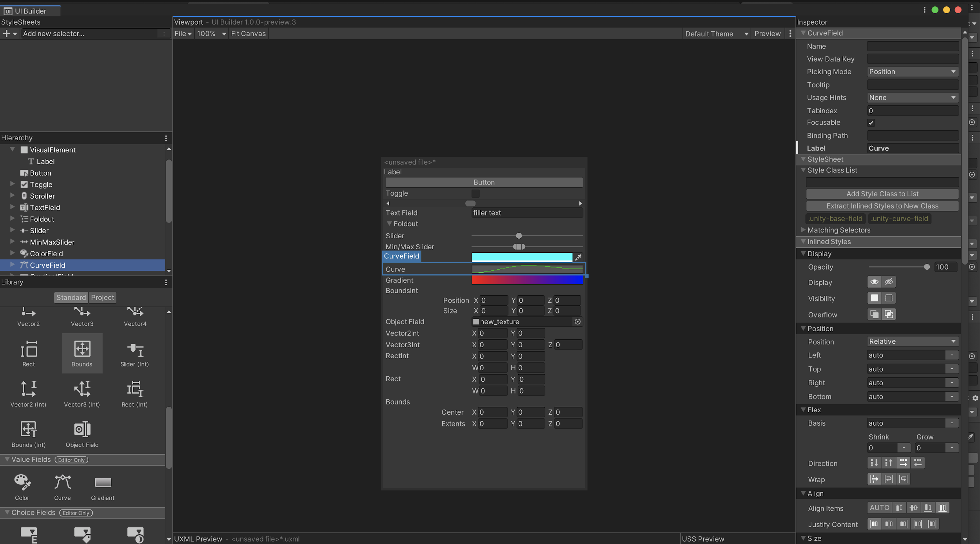Viewport: 980px width, 544px height.
Task: Open object picker for new_texture
Action: [577, 321]
